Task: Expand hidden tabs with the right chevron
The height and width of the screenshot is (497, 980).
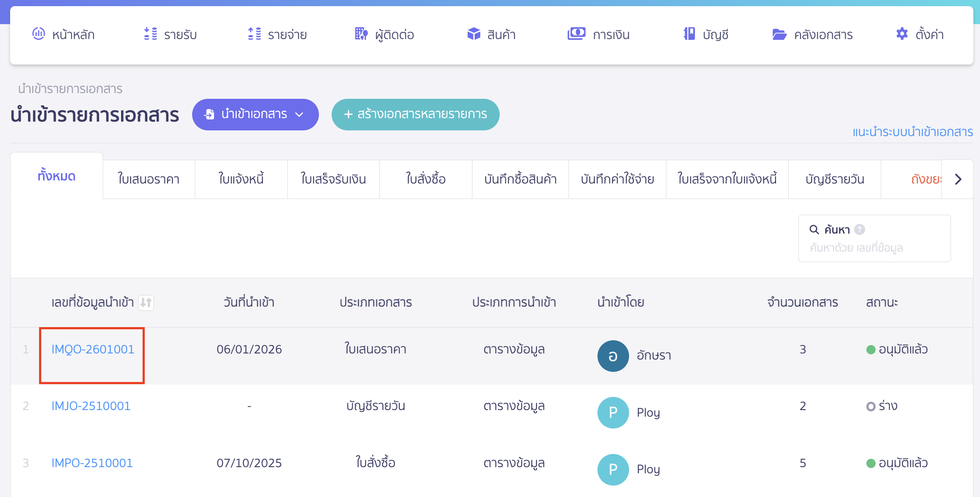Action: (959, 179)
